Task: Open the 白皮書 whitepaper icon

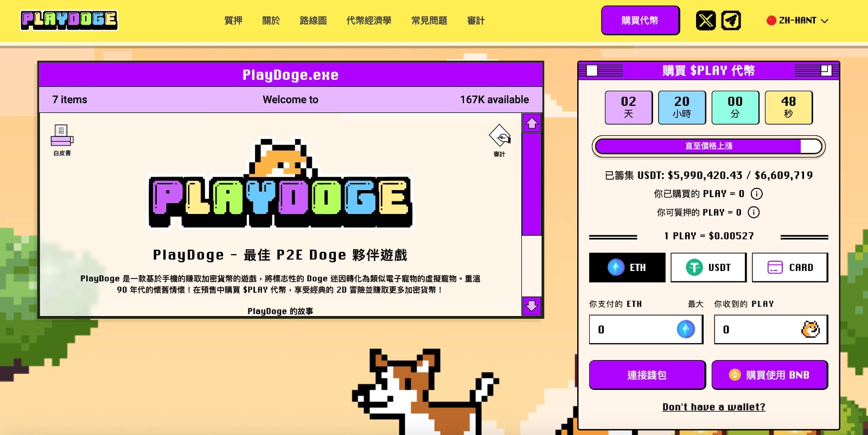Action: tap(62, 140)
